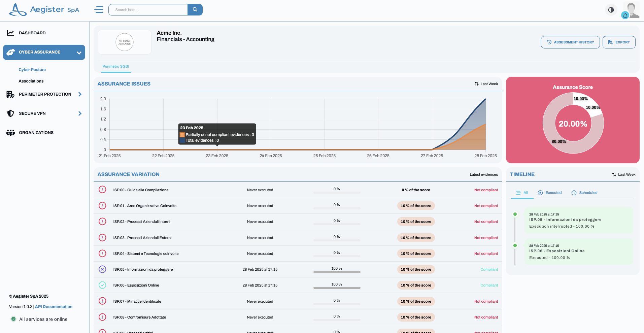This screenshot has height=333, width=644.
Task: Click the search input field
Action: click(x=148, y=10)
